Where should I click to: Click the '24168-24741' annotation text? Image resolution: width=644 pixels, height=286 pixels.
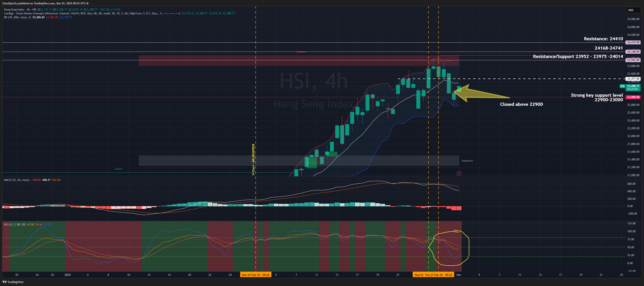coord(609,48)
